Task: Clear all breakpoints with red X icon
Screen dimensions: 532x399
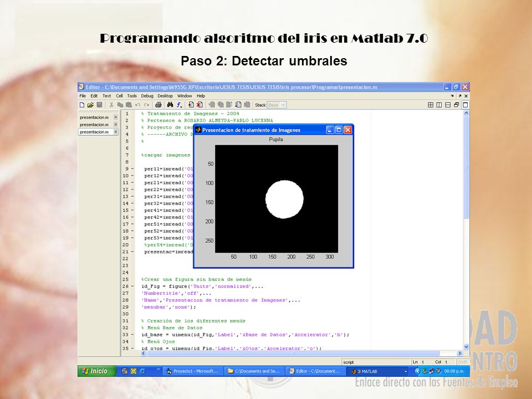Action: [x=199, y=105]
